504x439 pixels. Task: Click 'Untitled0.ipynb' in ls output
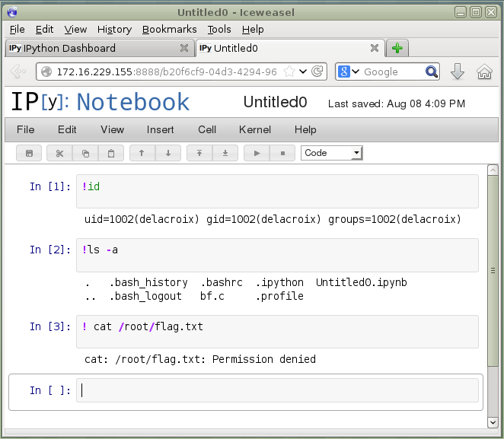(x=362, y=282)
